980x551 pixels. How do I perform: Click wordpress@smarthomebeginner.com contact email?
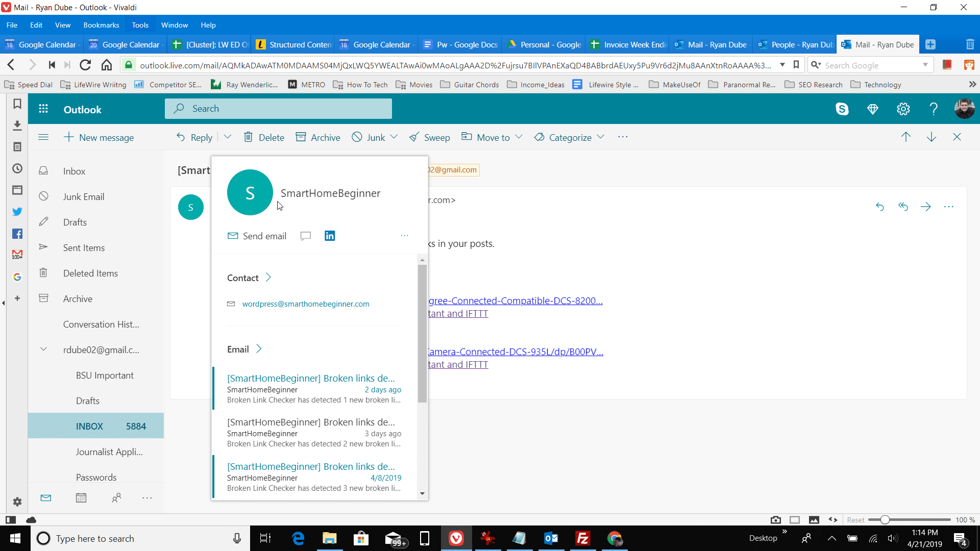[306, 304]
